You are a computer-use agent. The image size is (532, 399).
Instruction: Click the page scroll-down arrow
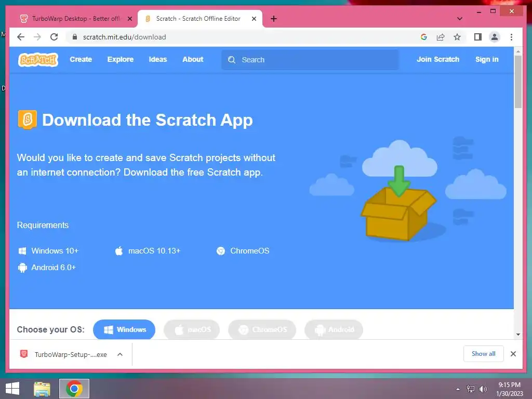coord(518,335)
